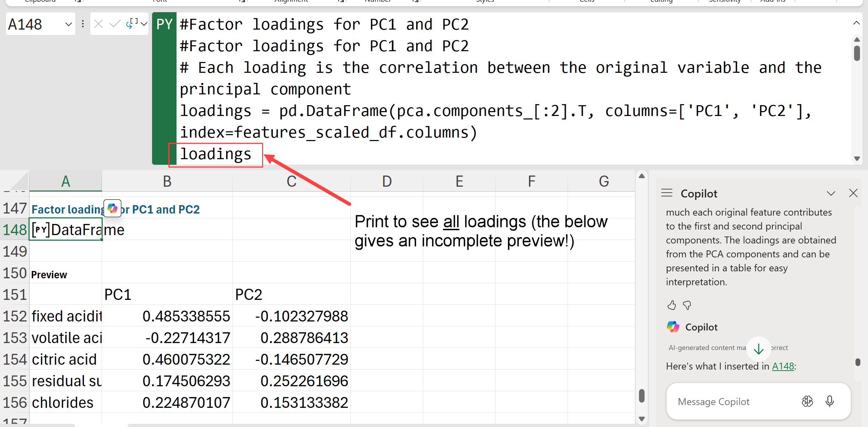Click the floating Copilot icon near cell B147

(x=112, y=208)
